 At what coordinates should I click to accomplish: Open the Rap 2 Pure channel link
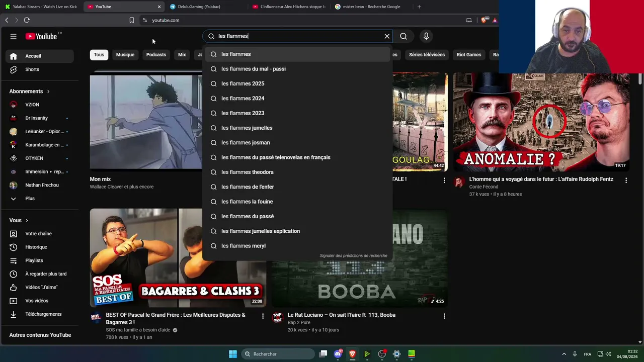click(299, 323)
